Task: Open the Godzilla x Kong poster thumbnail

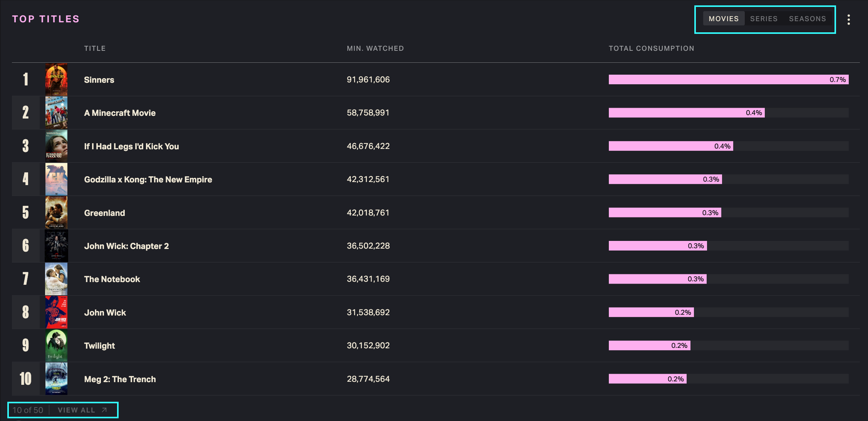Action: tap(56, 179)
